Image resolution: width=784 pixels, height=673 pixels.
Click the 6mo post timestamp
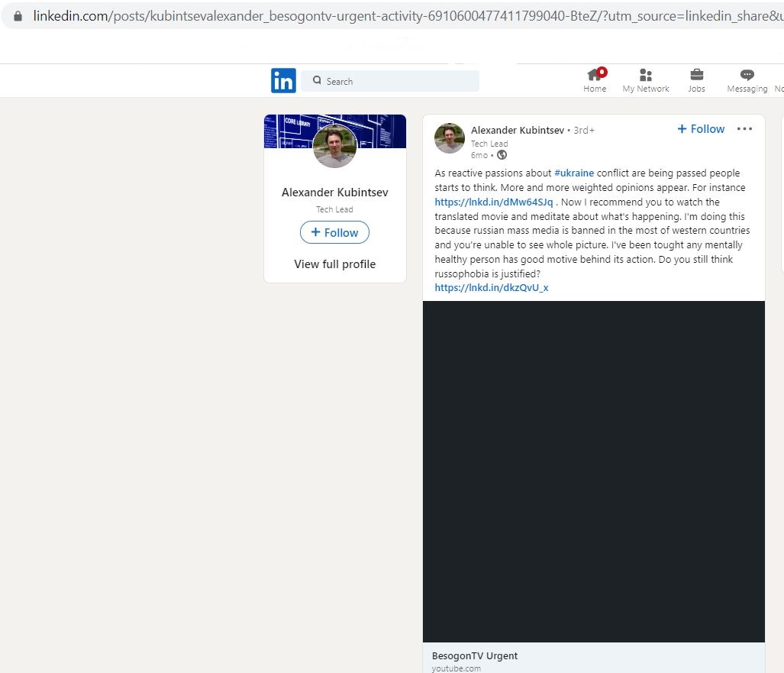[x=479, y=155]
